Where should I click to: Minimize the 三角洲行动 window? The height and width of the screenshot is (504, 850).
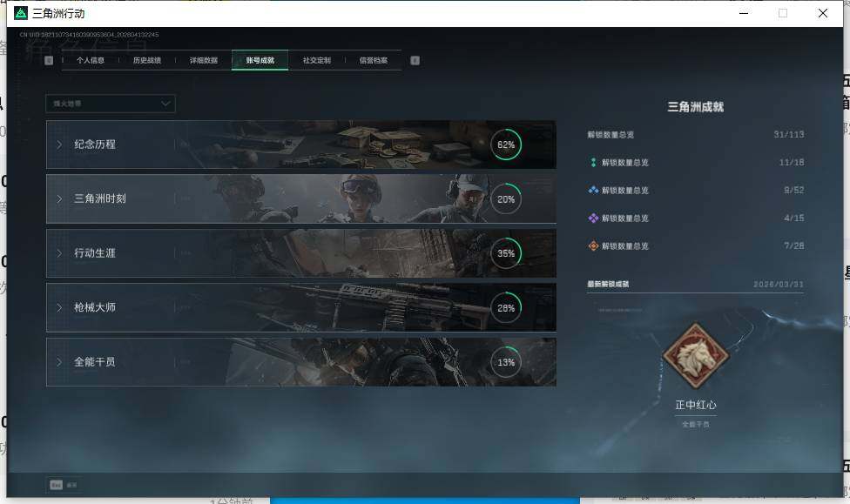[x=744, y=13]
